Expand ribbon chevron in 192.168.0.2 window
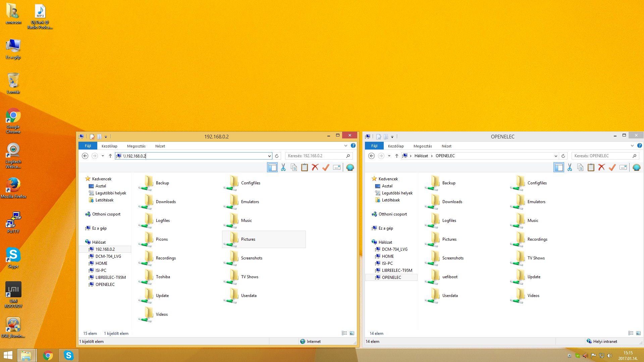The height and width of the screenshot is (362, 644). 346,146
